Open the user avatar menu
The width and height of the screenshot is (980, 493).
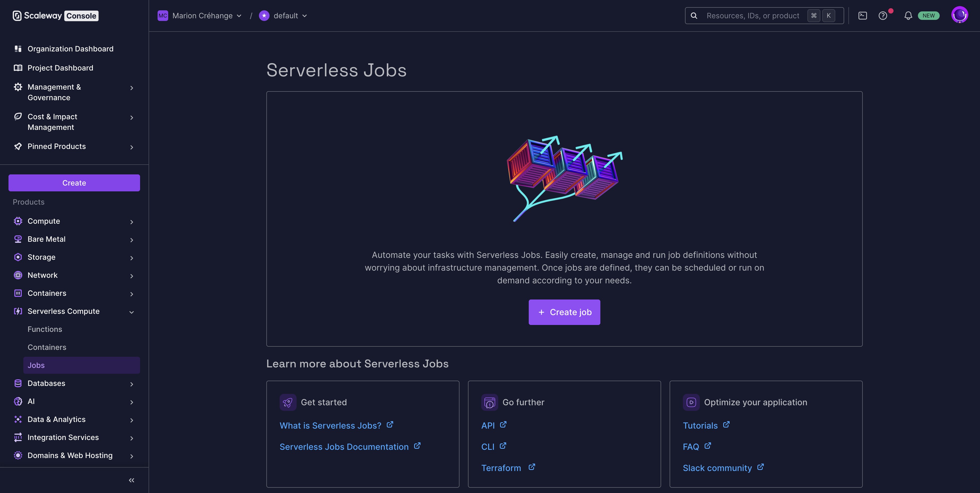pyautogui.click(x=960, y=15)
